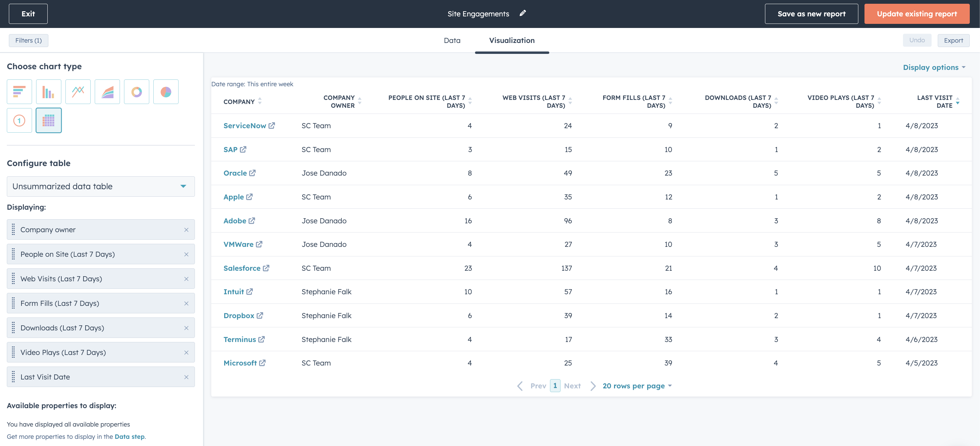Open Filters (1) panel
Viewport: 980px width, 446px height.
click(x=29, y=40)
